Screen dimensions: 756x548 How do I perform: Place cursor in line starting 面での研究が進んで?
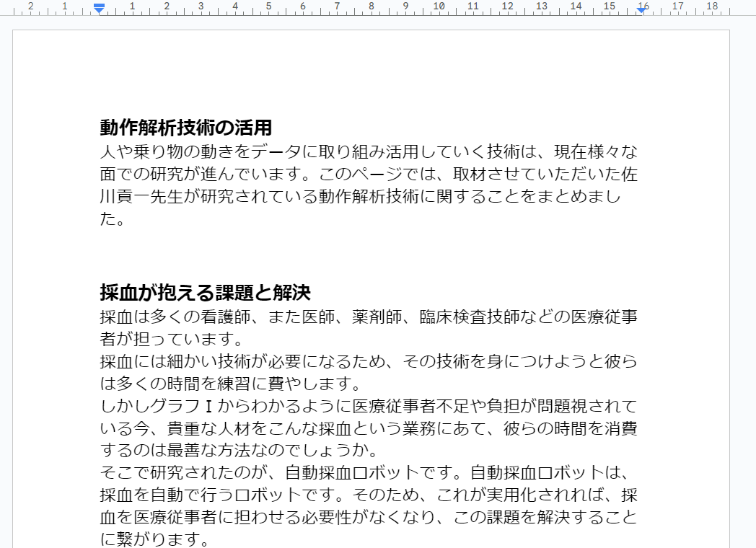[x=368, y=174]
